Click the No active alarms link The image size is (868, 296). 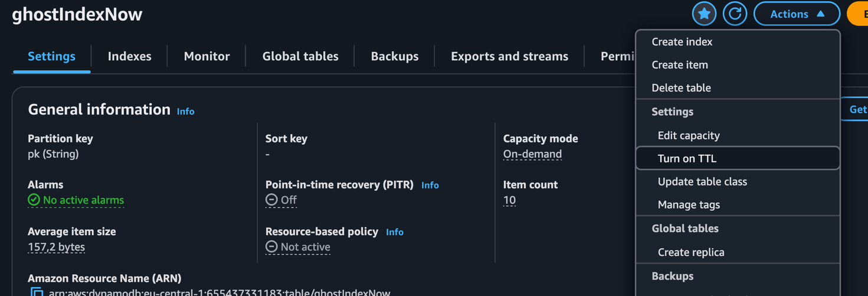coord(83,200)
